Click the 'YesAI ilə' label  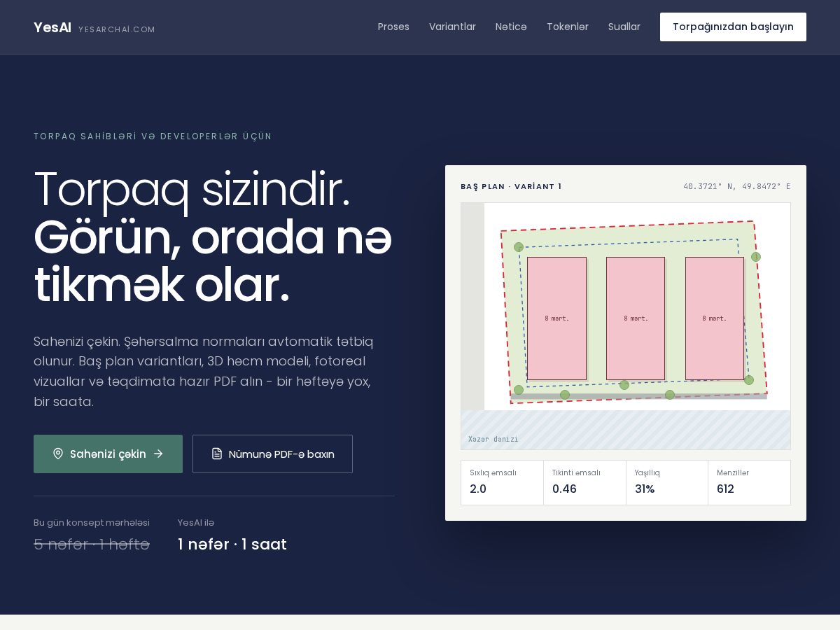196,523
